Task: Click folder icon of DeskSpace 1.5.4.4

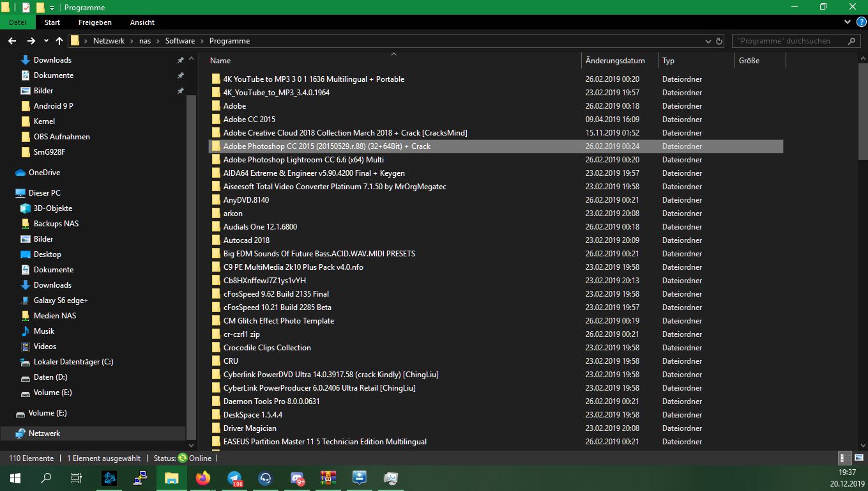Action: [x=216, y=415]
